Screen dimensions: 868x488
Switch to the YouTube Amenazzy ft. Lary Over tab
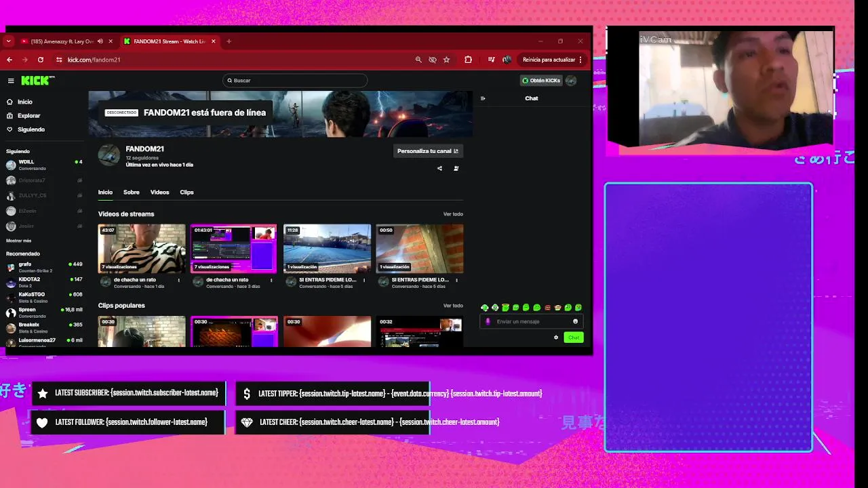tap(62, 41)
